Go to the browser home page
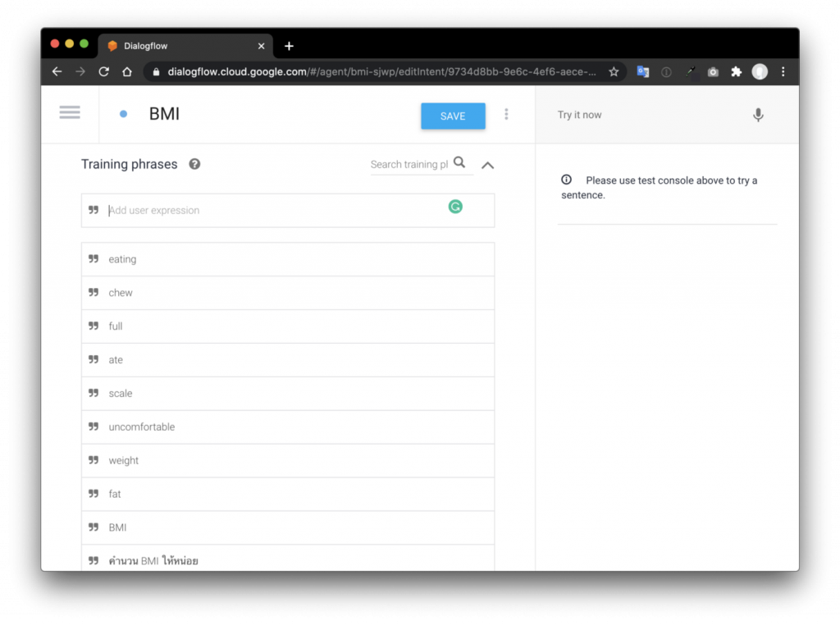This screenshot has width=840, height=625. tap(127, 71)
